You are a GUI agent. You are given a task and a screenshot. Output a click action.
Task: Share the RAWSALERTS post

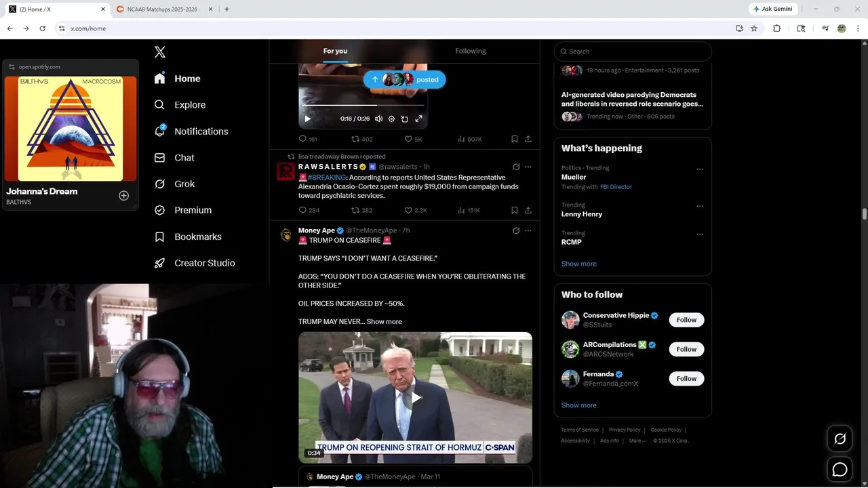click(528, 210)
